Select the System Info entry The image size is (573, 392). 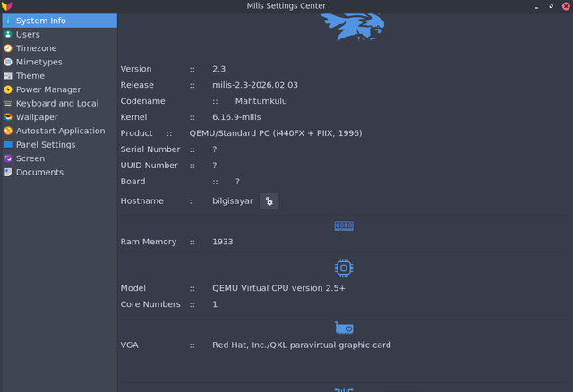(40, 21)
